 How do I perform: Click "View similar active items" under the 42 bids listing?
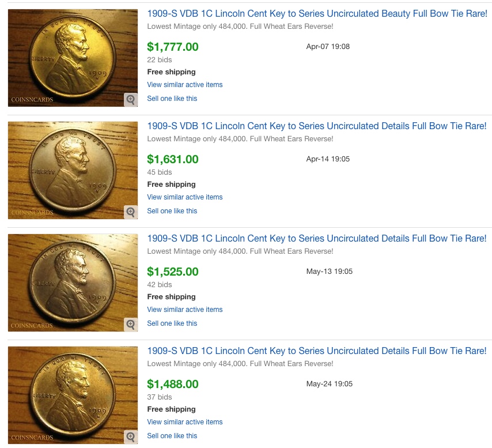185,310
